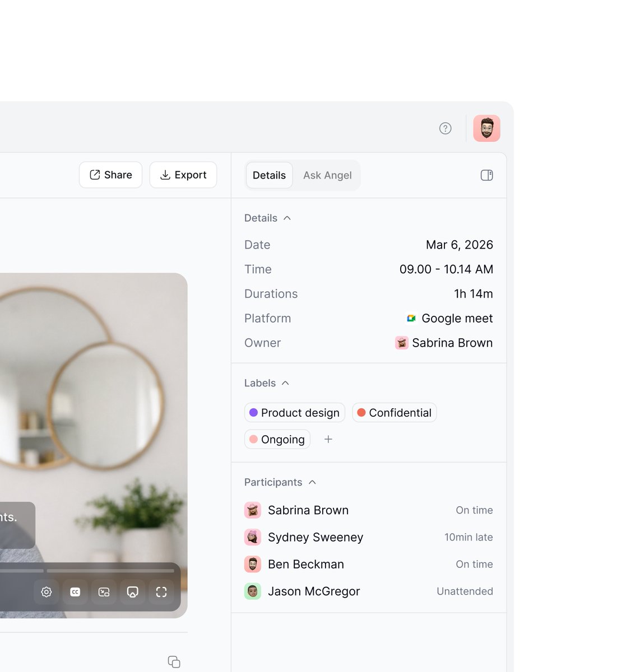
Task: Click the 1h 14m duration value
Action: tap(474, 294)
